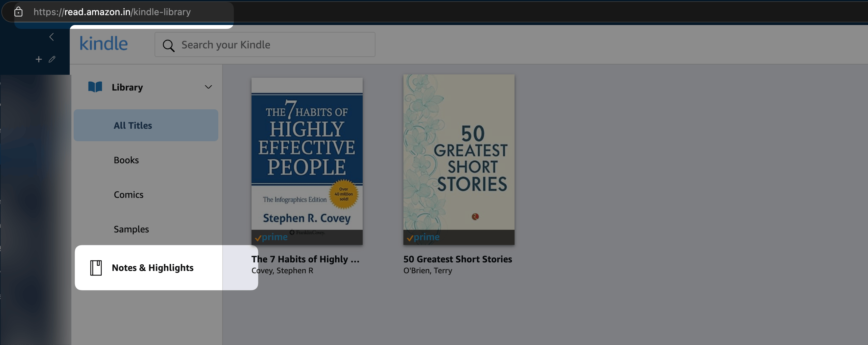Click the read.amazon.in URL in address bar
The width and height of the screenshot is (868, 345).
[112, 12]
